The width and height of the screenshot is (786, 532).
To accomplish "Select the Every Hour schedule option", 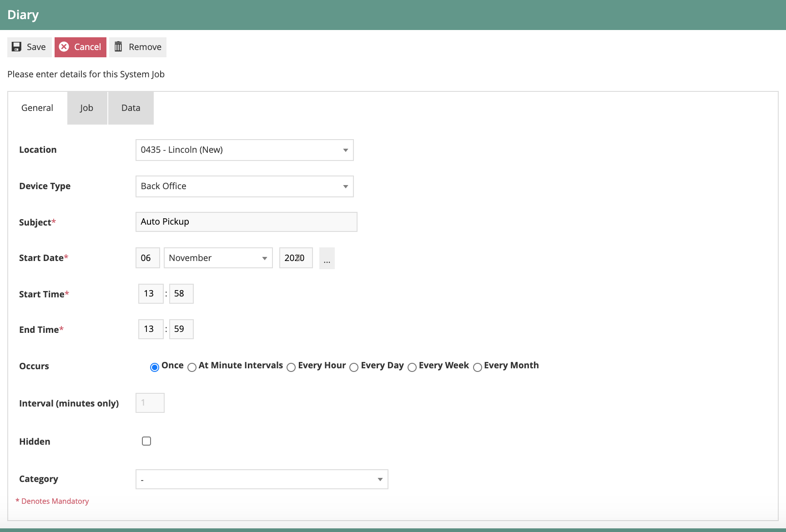I will 291,367.
